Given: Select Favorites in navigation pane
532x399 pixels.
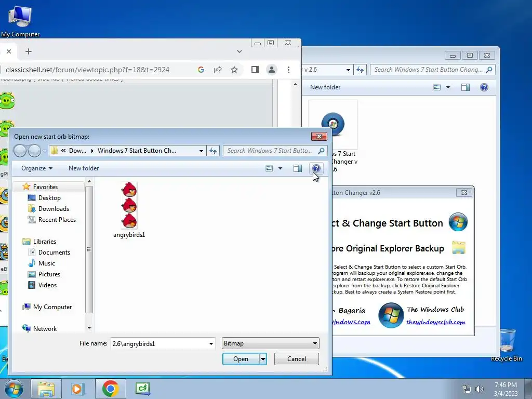Looking at the screenshot, I should click(45, 187).
